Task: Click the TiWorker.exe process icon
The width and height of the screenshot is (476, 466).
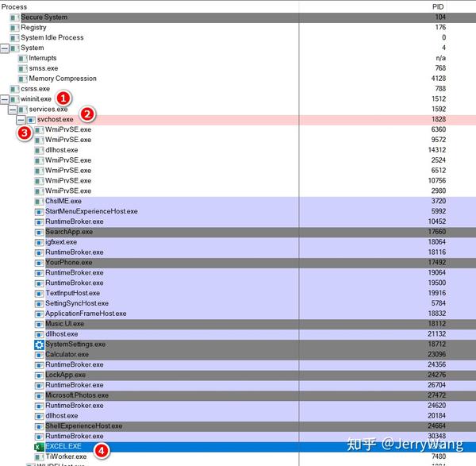Action: (39, 457)
